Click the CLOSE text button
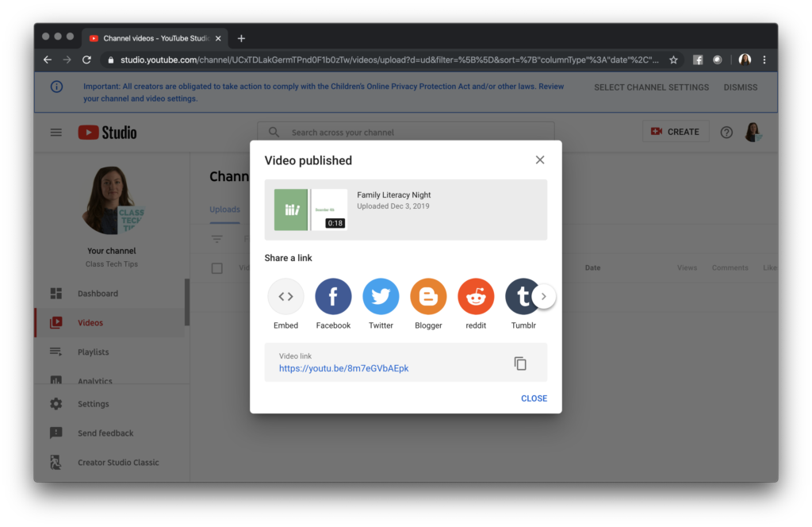Image resolution: width=812 pixels, height=527 pixels. 534,398
